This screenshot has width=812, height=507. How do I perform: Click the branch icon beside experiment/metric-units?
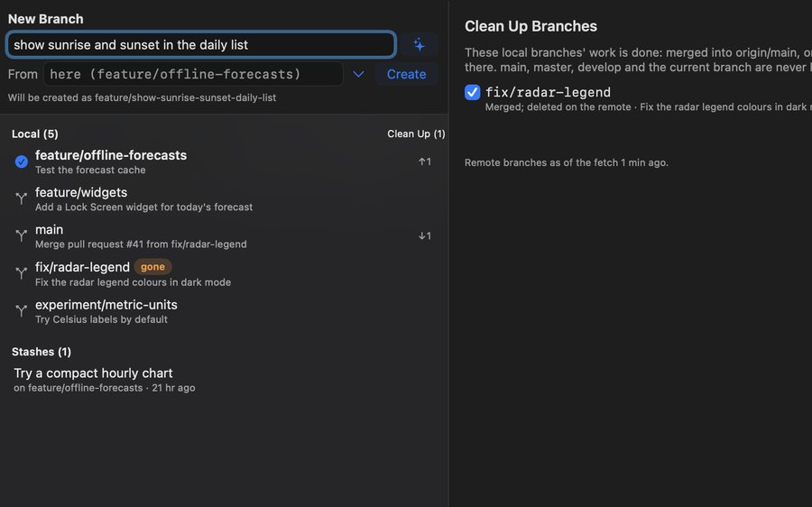[x=22, y=310]
